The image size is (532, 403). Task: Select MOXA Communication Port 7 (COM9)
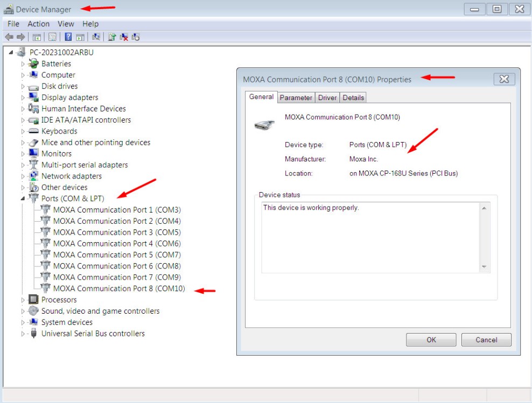click(x=117, y=277)
